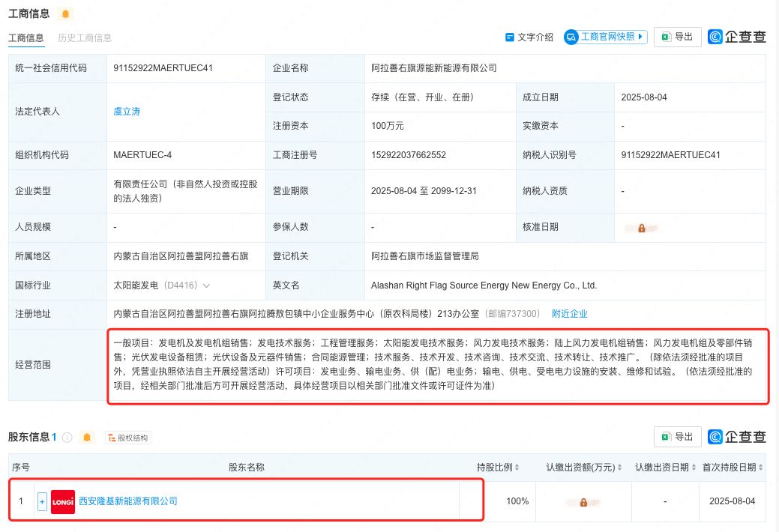Click the VIP lock in 认缴出资额 cell
This screenshot has width=779, height=532.
coord(583,503)
